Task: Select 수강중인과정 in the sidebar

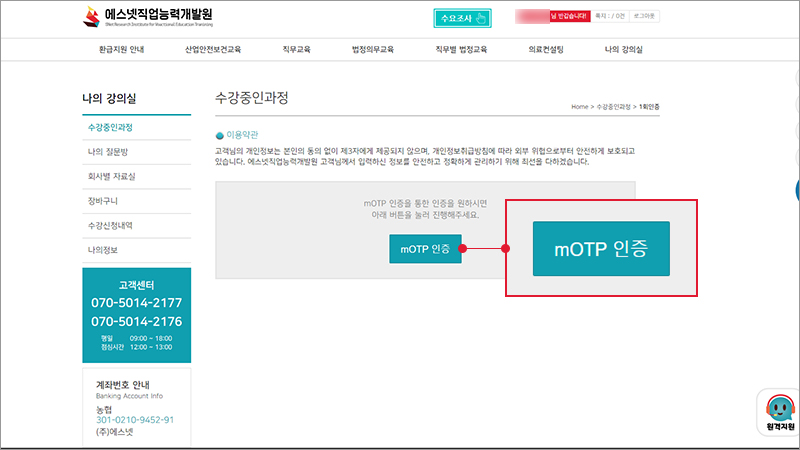Action: point(110,128)
